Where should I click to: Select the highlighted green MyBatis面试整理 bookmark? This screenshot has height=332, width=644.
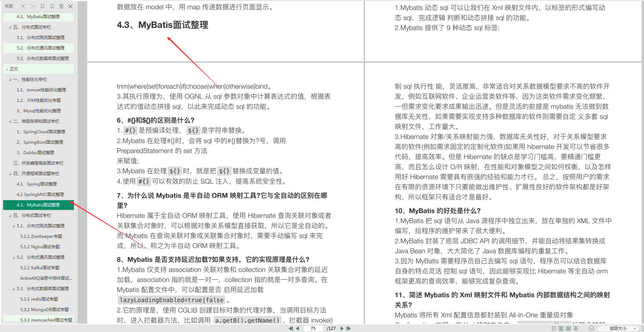click(x=38, y=205)
